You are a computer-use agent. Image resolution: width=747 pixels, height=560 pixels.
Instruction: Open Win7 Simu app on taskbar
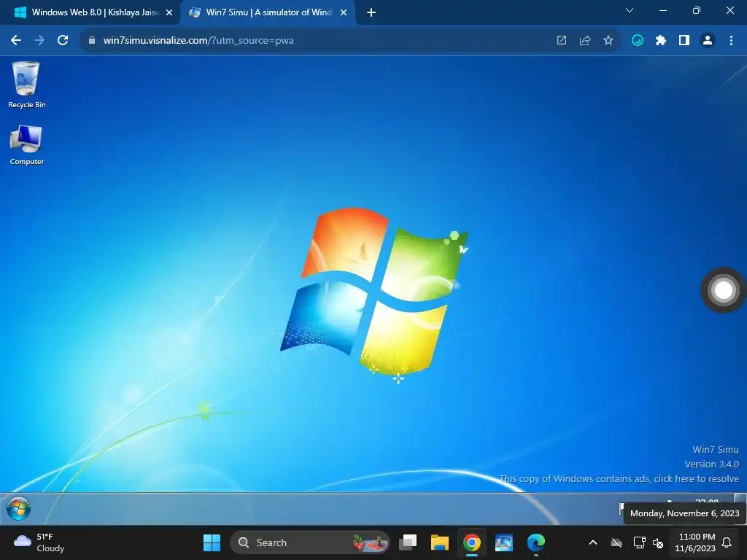(503, 542)
